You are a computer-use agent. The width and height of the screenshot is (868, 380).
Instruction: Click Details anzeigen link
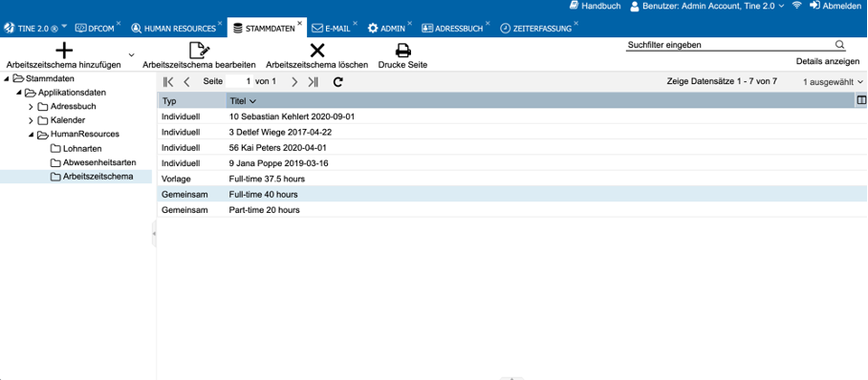point(828,61)
